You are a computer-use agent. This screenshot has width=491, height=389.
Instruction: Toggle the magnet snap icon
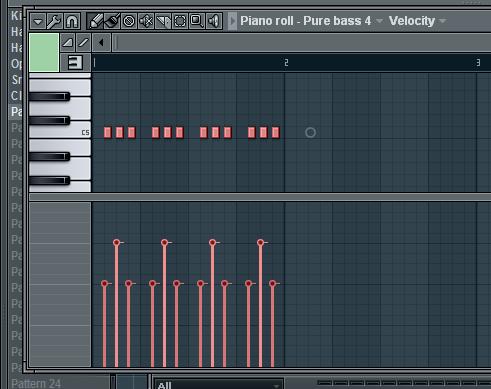tap(72, 22)
